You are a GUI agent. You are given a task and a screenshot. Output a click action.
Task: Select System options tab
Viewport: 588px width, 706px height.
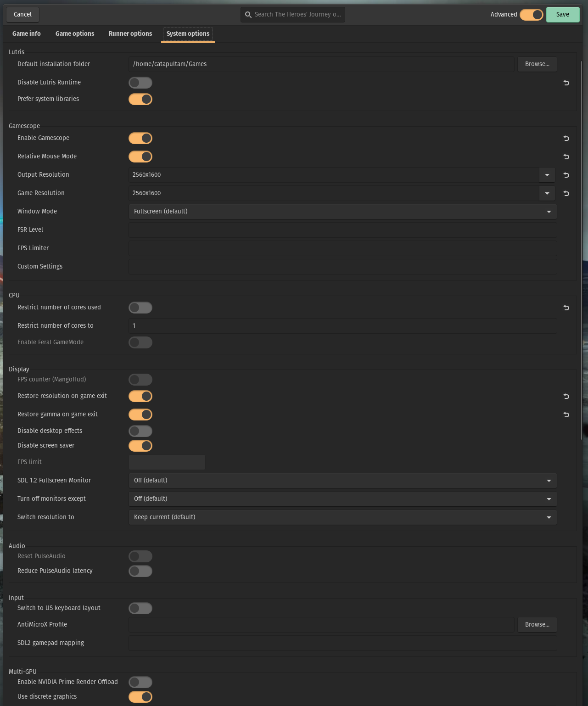(x=188, y=34)
